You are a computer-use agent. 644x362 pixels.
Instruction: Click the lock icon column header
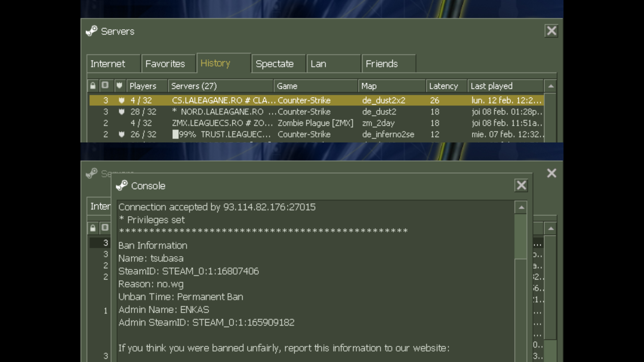93,86
